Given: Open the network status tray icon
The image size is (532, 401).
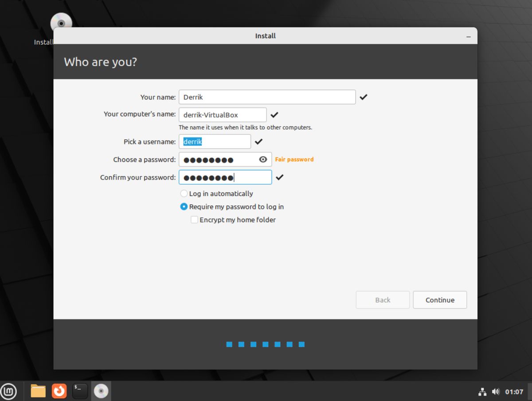Looking at the screenshot, I should tap(482, 392).
